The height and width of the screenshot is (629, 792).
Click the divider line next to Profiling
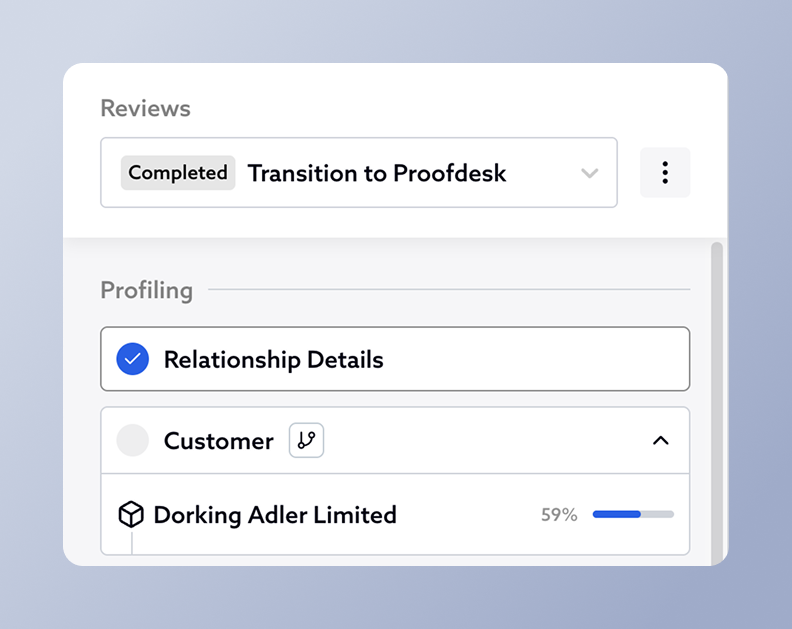coord(448,290)
